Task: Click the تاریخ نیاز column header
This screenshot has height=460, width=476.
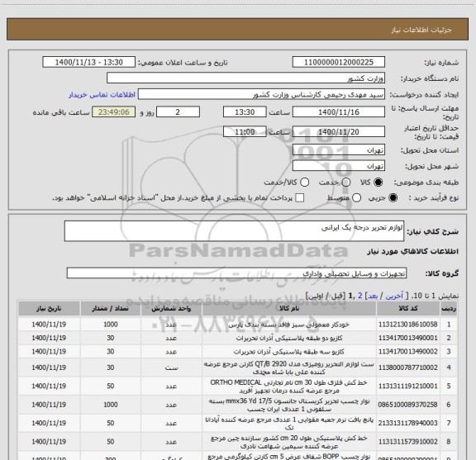Action: tap(49, 309)
